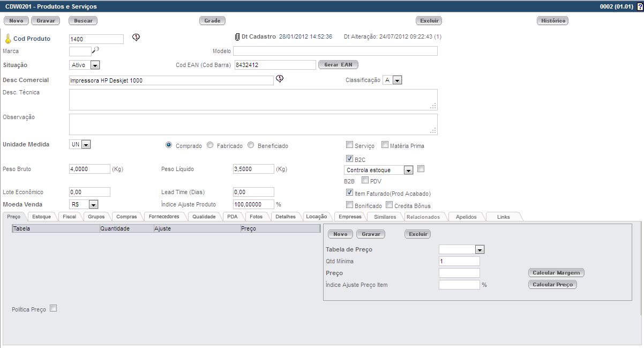The width and height of the screenshot is (644, 348).
Task: Click the alert icon beside Desc Comercial field
Action: (280, 79)
